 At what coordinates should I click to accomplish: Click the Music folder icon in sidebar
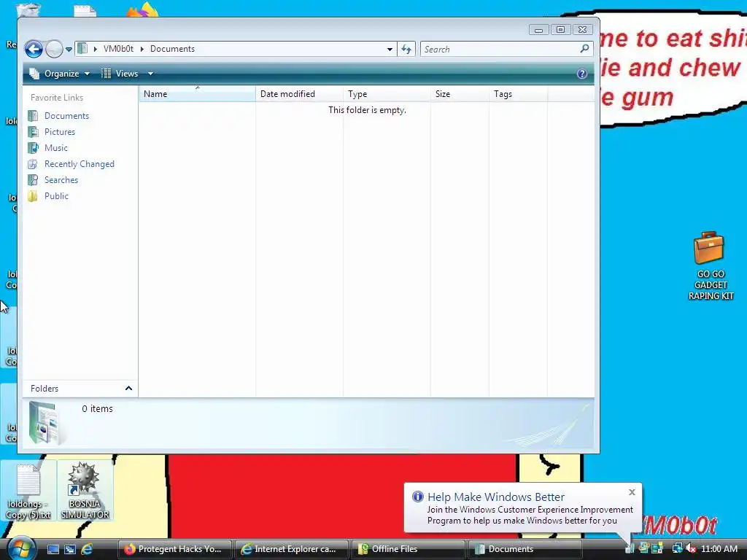click(33, 148)
